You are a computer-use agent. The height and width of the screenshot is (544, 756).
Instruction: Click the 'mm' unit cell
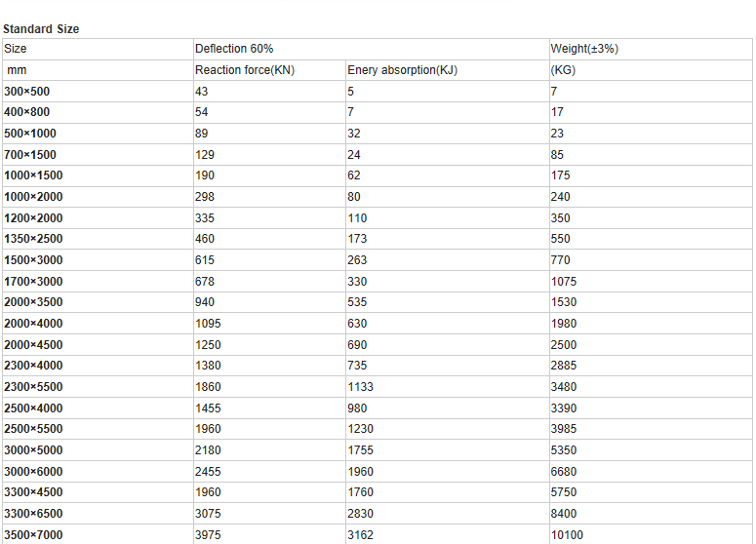click(17, 70)
